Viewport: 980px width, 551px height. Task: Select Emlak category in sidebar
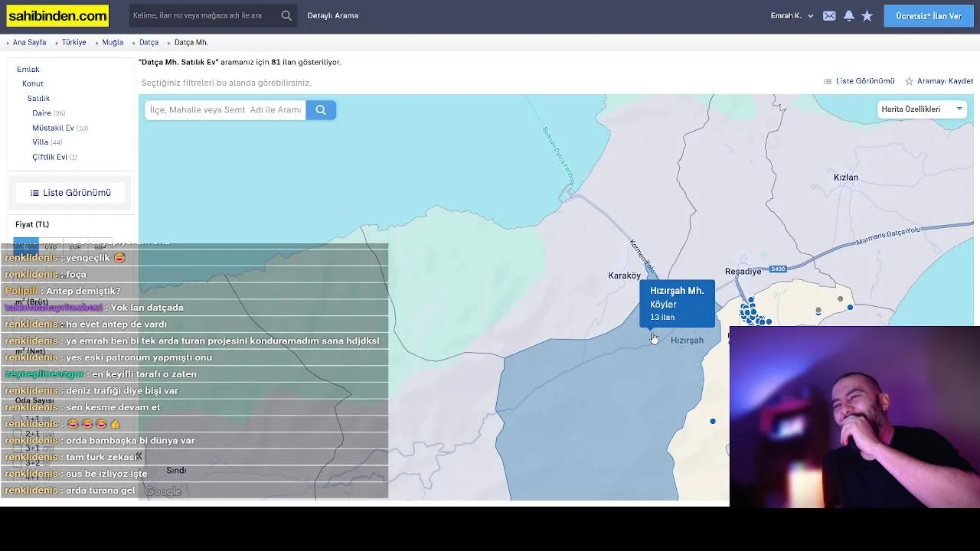pos(28,70)
